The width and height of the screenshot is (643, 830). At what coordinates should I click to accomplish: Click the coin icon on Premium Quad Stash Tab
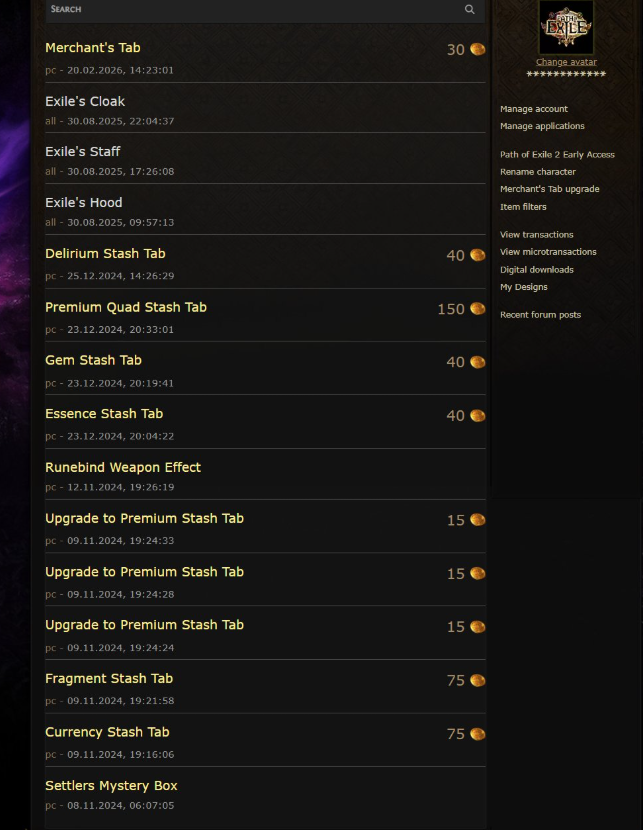(x=477, y=309)
